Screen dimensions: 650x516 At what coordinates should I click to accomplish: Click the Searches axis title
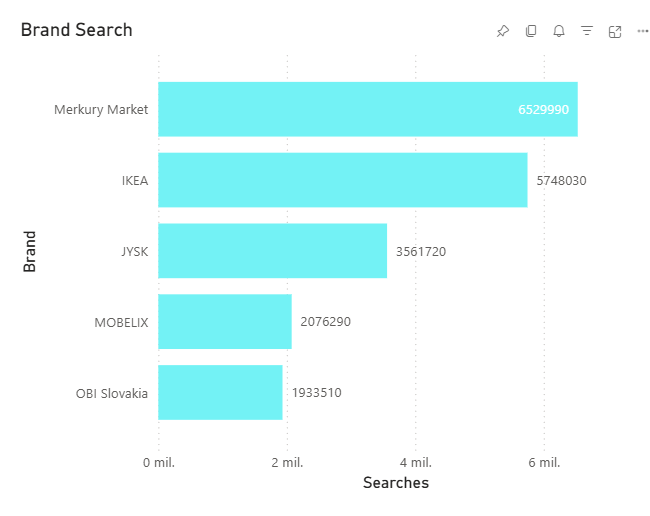(x=396, y=483)
